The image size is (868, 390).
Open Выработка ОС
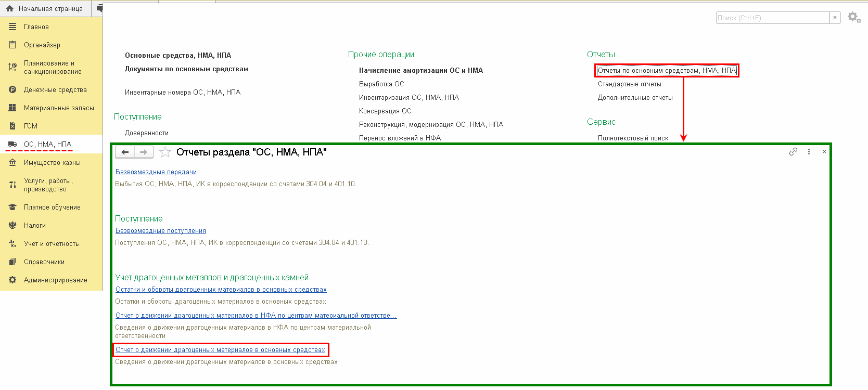pos(381,84)
